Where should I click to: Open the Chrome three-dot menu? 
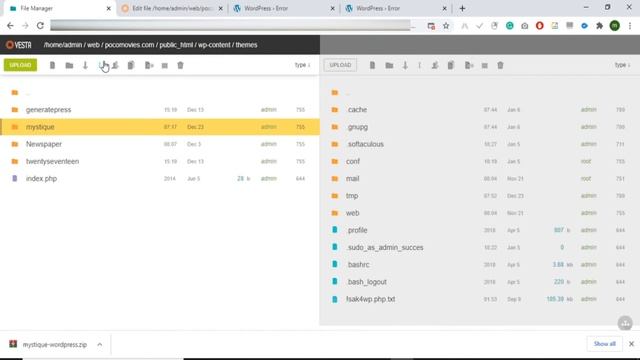click(x=630, y=26)
